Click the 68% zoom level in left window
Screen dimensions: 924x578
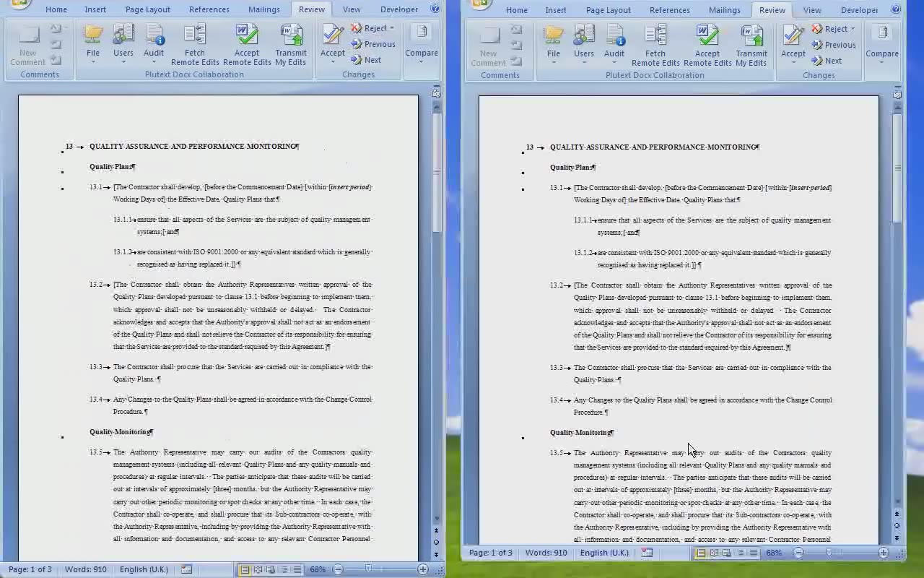coord(318,569)
